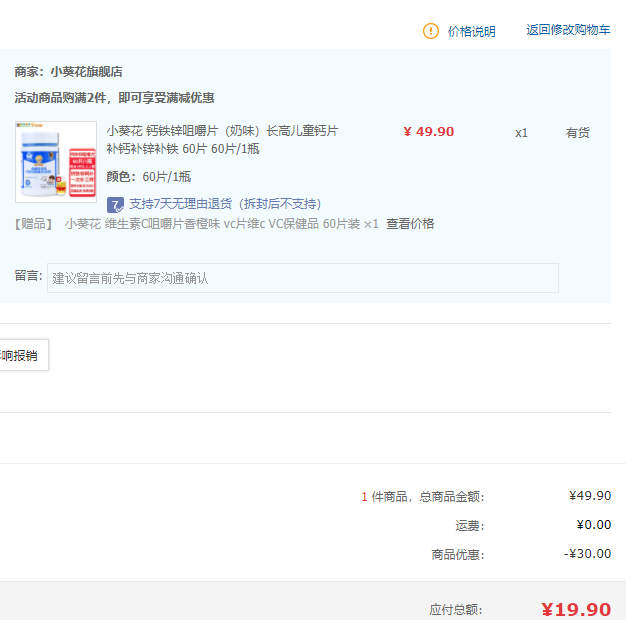Open the 支持7天无理由退货 policy link
Screen dimensions: 626x620
click(225, 204)
